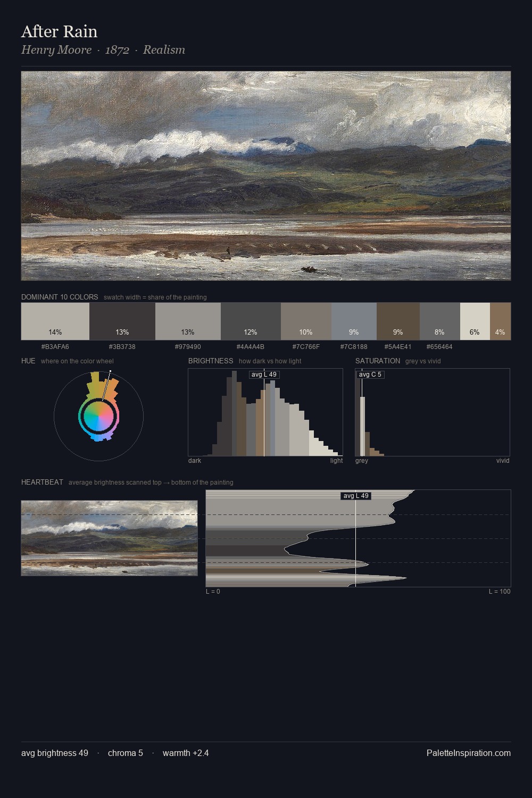Screen dimensions: 532x798
Task: Click the saturation histogram chart
Action: tap(433, 412)
